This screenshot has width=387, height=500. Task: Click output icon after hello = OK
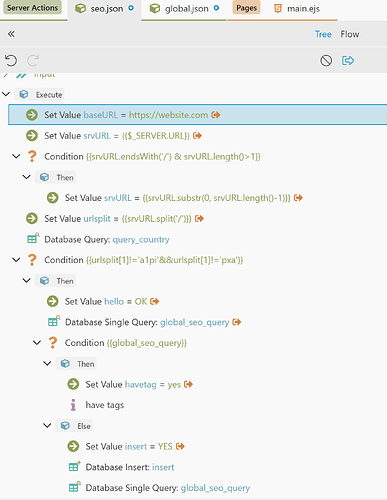[154, 301]
